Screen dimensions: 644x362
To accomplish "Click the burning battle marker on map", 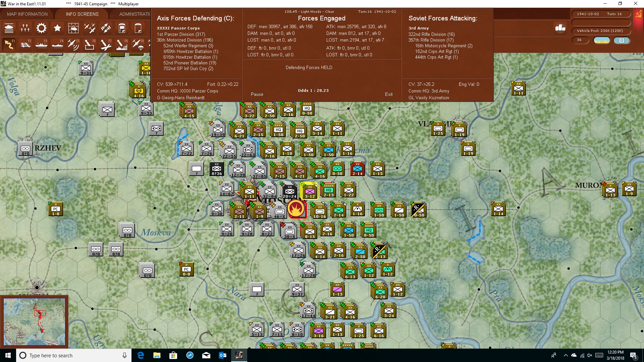I will click(x=296, y=209).
